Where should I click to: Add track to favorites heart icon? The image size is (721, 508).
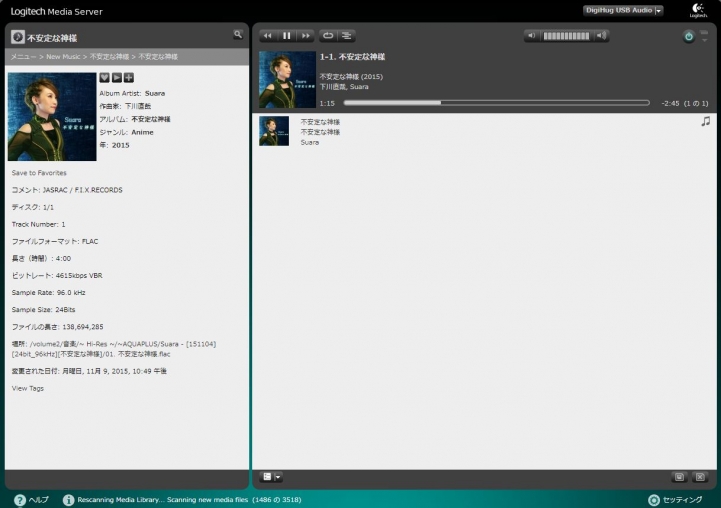pos(104,77)
